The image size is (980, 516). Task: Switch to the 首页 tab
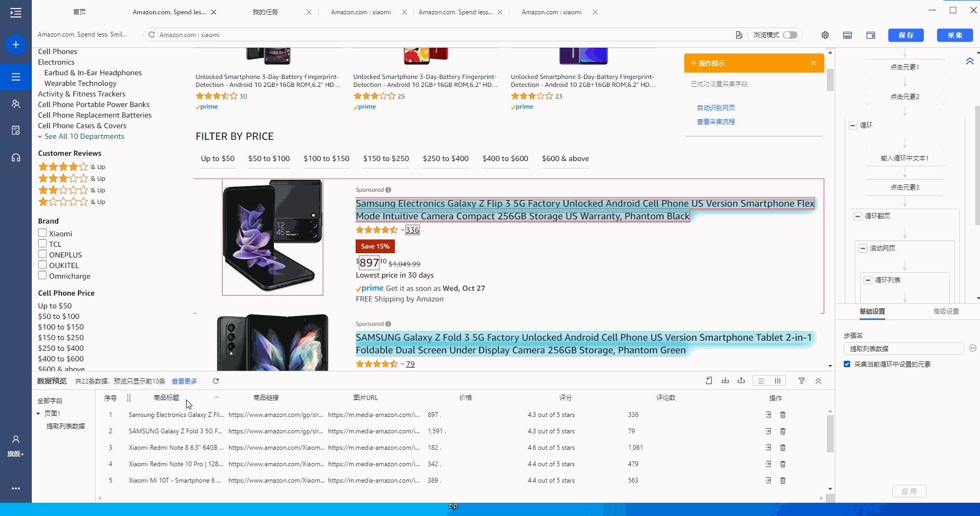[80, 12]
